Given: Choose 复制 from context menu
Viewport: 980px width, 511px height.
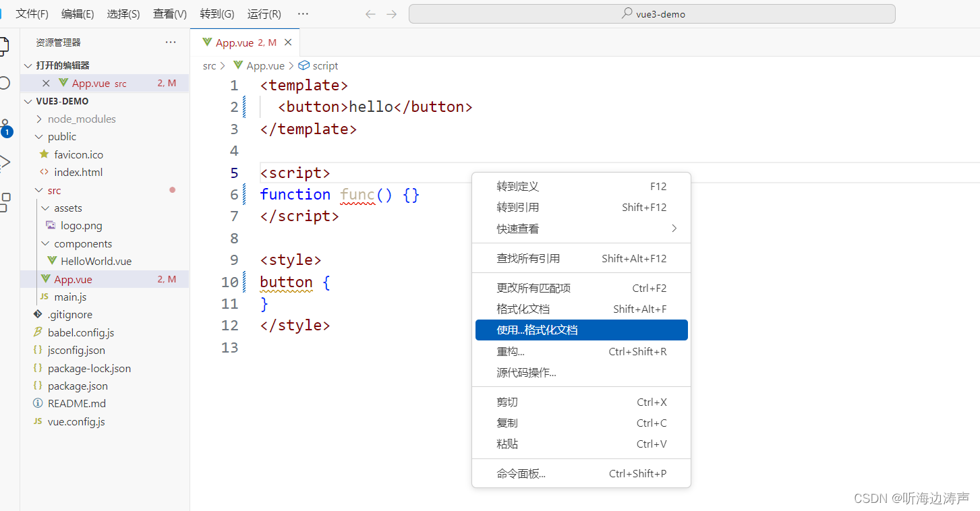Looking at the screenshot, I should tap(581, 423).
